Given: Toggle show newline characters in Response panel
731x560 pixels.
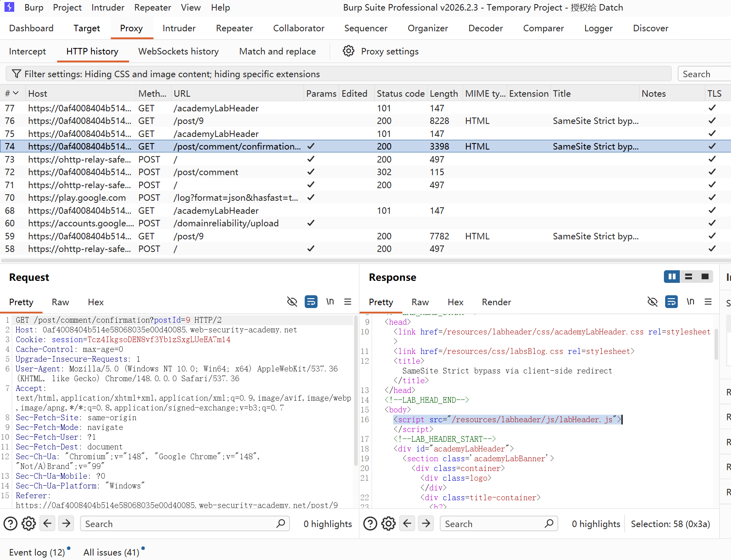Looking at the screenshot, I should pos(690,302).
